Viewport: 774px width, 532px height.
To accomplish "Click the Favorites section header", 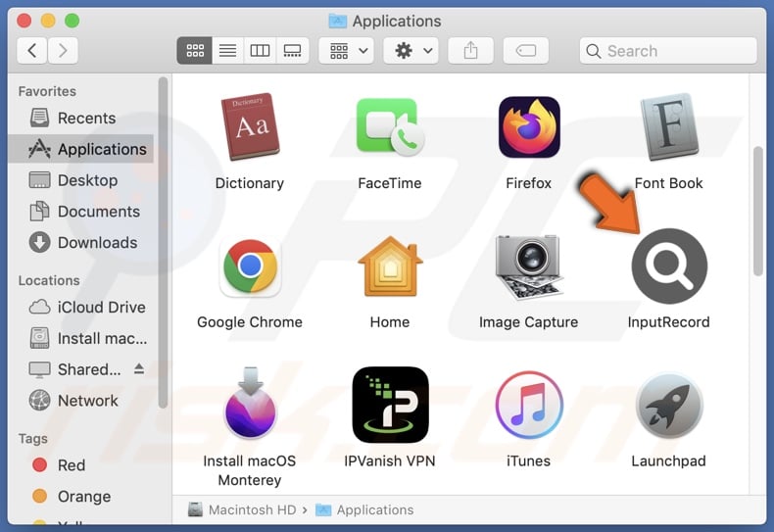I will point(47,91).
